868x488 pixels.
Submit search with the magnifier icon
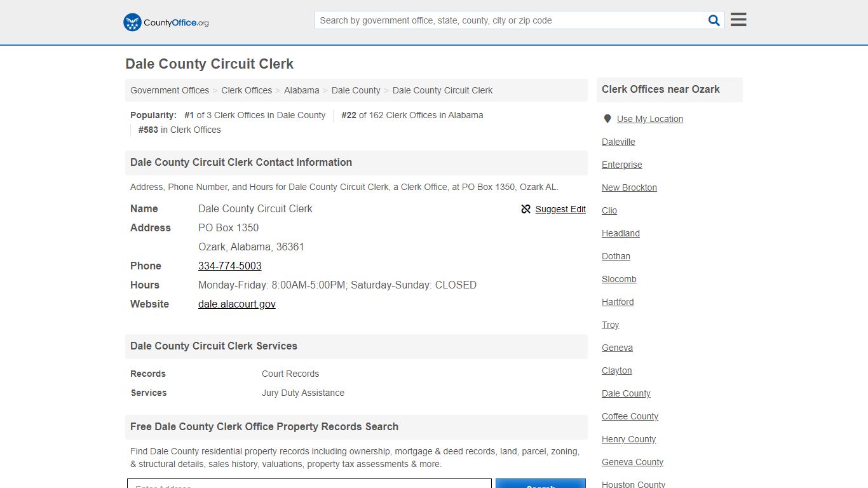pos(714,20)
